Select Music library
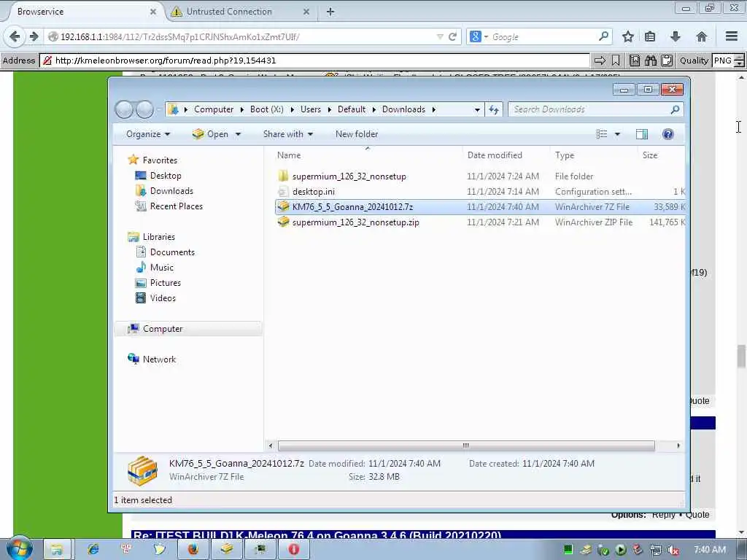Image resolution: width=747 pixels, height=560 pixels. point(161,268)
